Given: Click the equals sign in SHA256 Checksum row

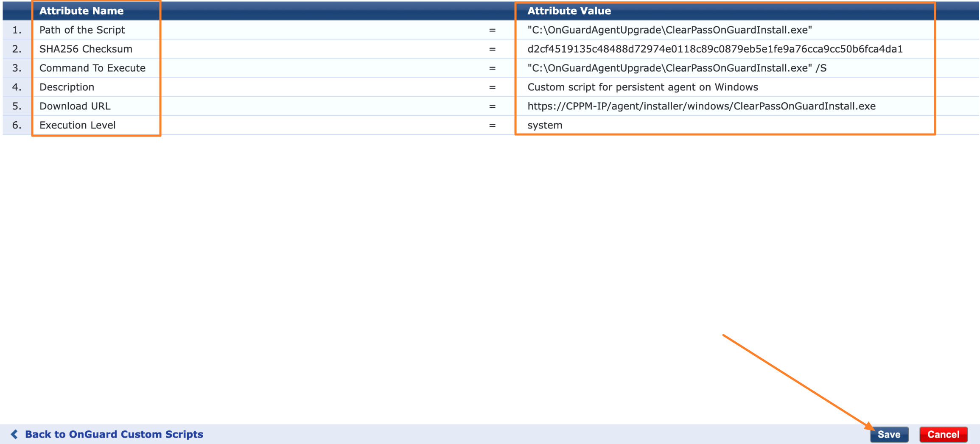Looking at the screenshot, I should tap(492, 50).
